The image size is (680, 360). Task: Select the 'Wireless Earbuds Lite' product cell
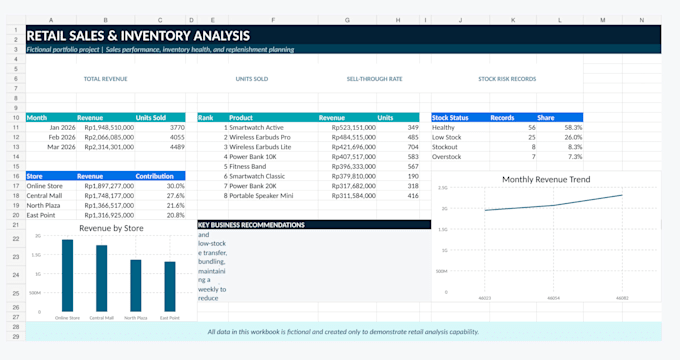coord(273,147)
